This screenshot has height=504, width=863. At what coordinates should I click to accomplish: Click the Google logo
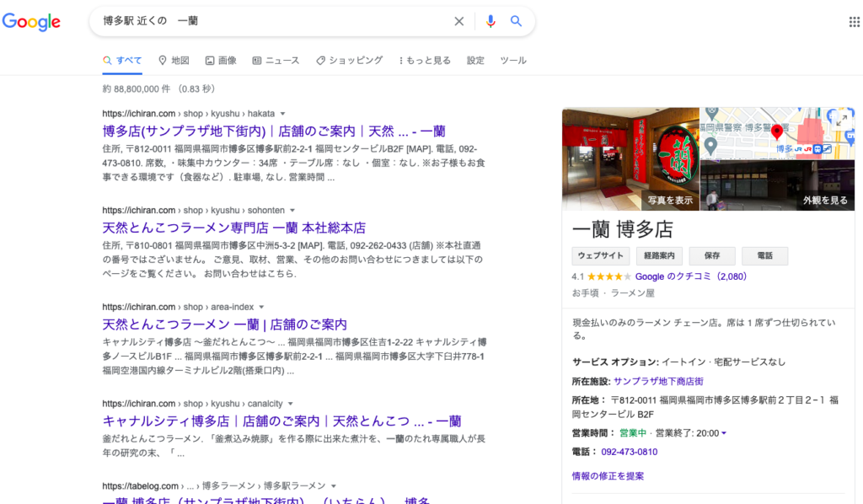pyautogui.click(x=31, y=21)
